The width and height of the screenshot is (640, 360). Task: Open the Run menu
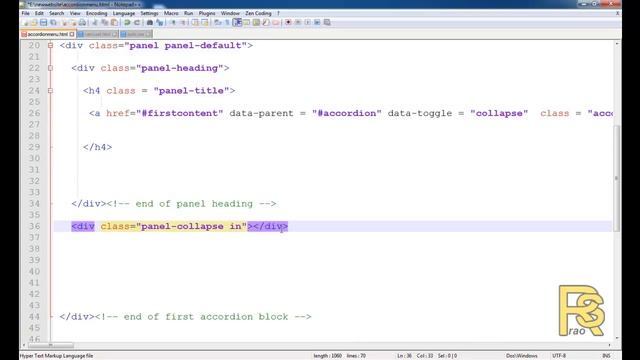click(x=188, y=13)
